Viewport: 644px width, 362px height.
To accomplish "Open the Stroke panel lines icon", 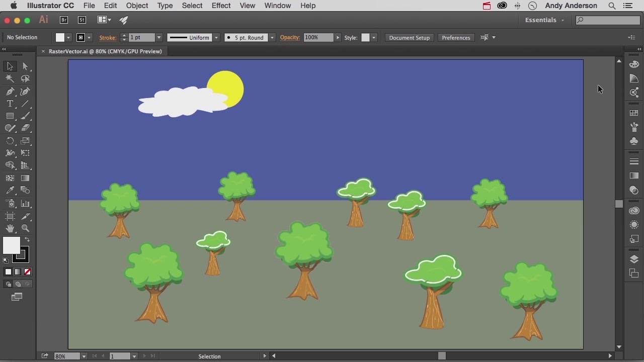I will pyautogui.click(x=634, y=162).
